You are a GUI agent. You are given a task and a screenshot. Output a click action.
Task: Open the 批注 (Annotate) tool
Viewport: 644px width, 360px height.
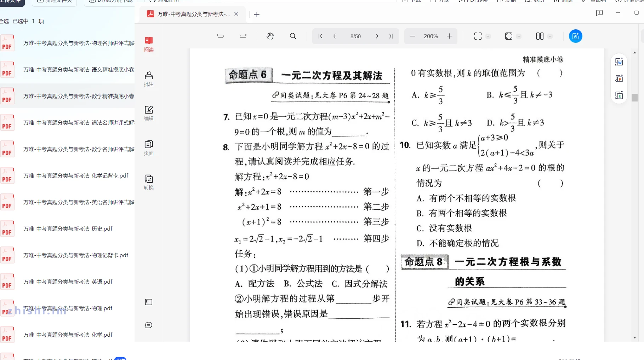point(149,79)
